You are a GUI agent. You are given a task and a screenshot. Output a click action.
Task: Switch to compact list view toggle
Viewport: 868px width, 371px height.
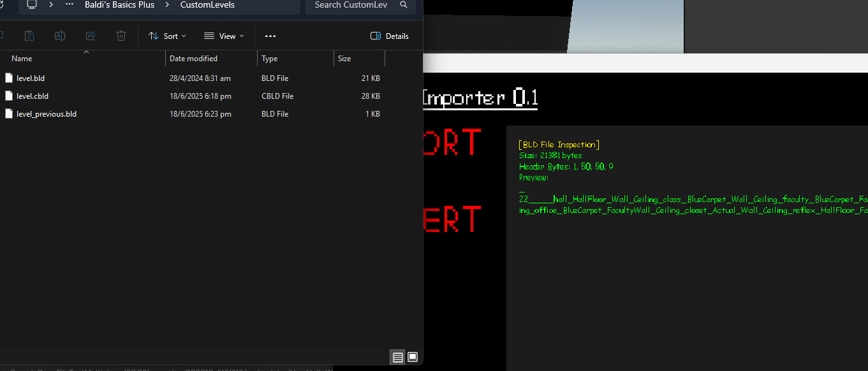(x=397, y=357)
